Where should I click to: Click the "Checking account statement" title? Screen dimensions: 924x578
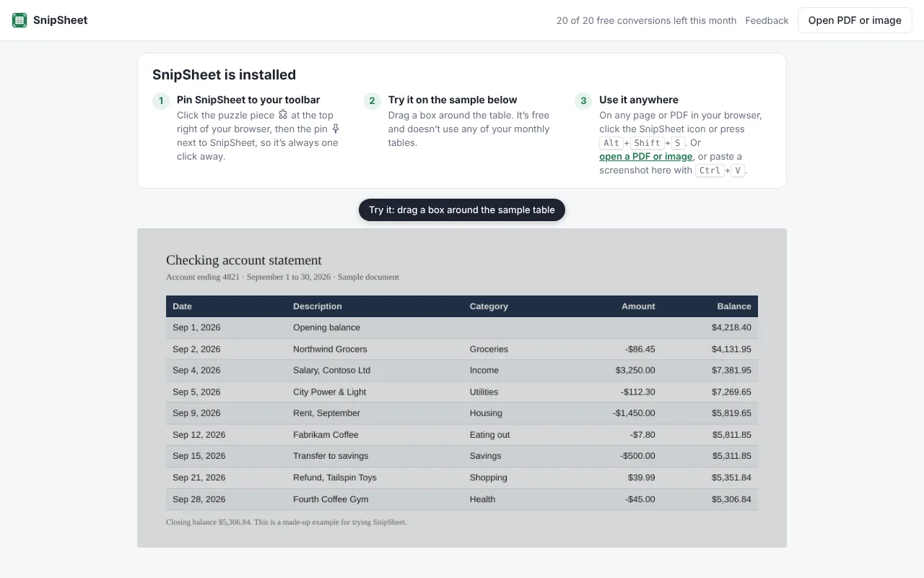coord(244,260)
